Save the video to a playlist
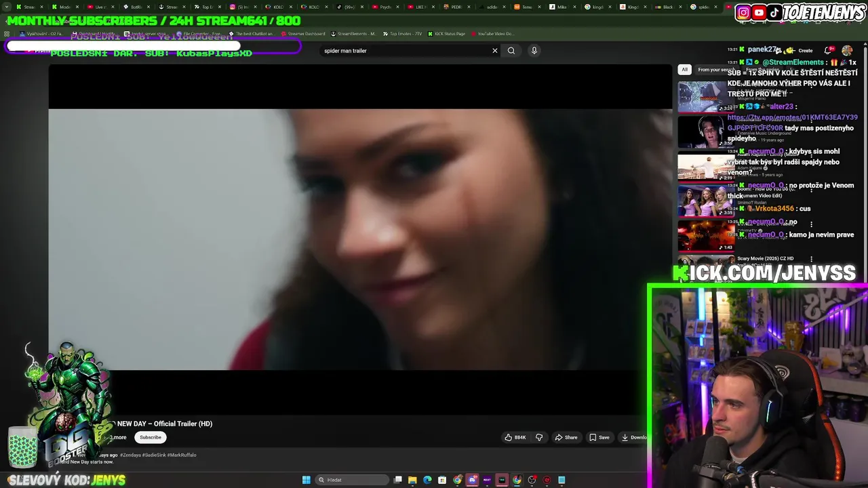Screen dimensions: 868x488 click(599, 437)
